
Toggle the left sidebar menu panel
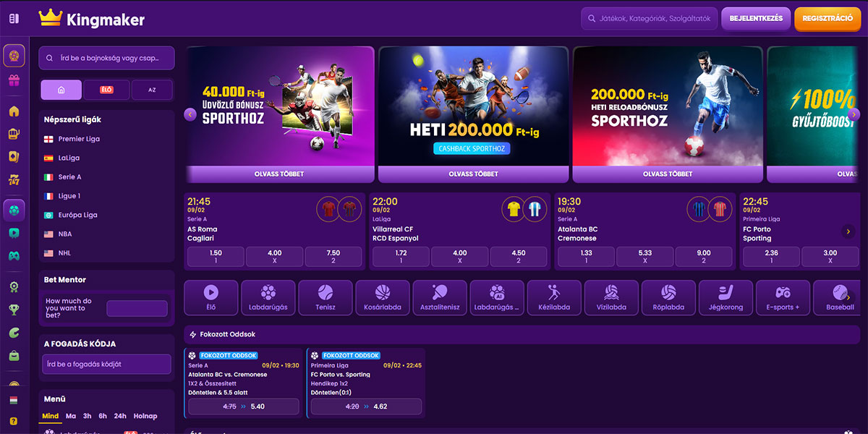coord(14,19)
